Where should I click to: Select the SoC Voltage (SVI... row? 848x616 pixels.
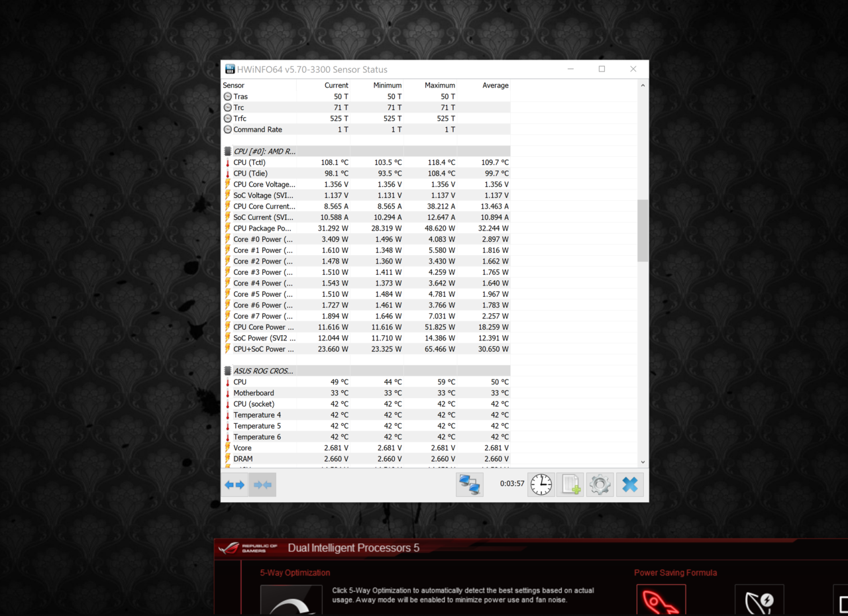pyautogui.click(x=366, y=195)
